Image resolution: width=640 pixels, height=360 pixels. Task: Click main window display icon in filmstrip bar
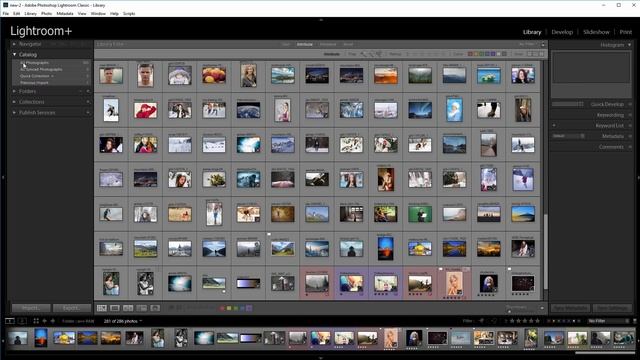pyautogui.click(x=10, y=321)
